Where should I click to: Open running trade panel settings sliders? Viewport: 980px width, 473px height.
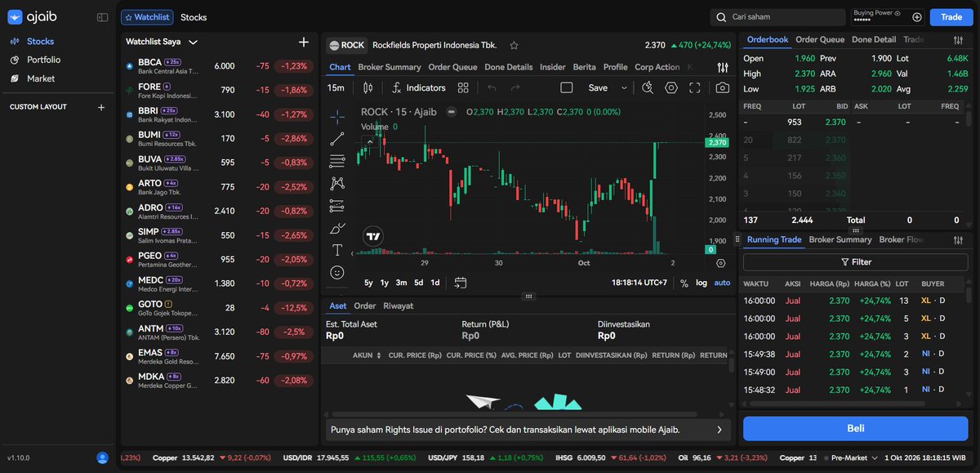coord(958,240)
